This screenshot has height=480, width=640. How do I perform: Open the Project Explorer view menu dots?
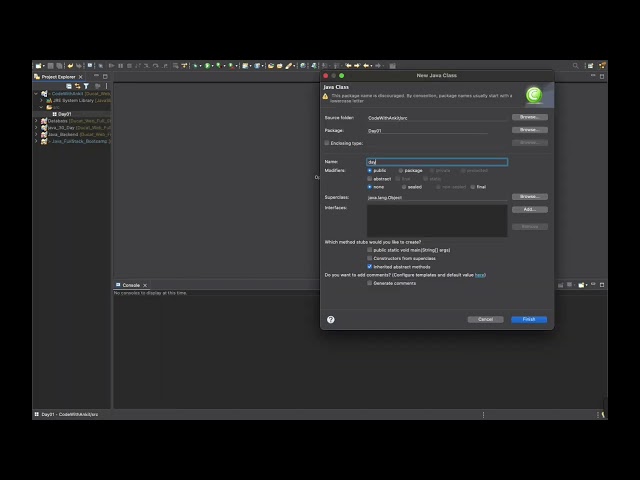[107, 86]
